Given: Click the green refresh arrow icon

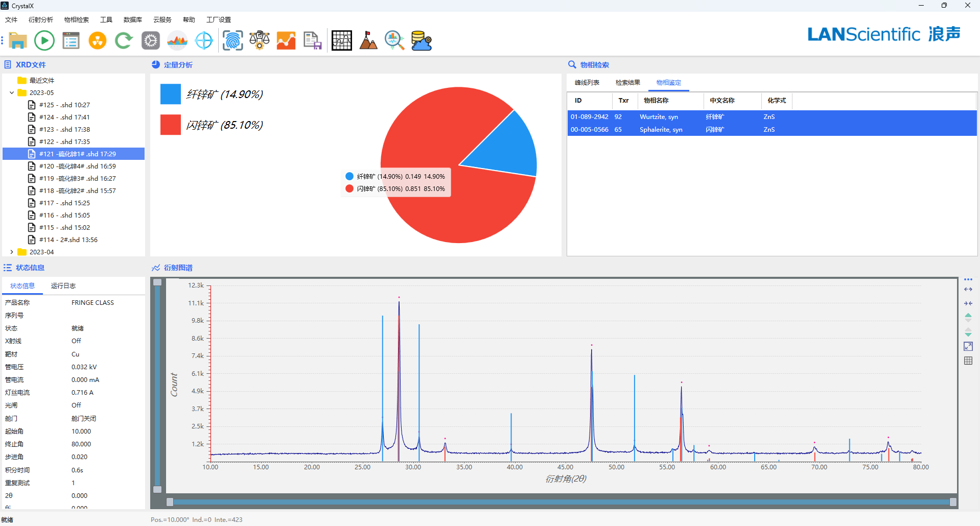Looking at the screenshot, I should coord(124,40).
